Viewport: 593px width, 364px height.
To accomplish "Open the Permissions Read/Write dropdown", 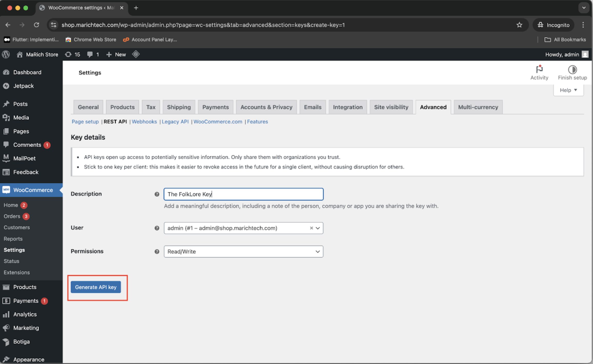I will (x=243, y=252).
